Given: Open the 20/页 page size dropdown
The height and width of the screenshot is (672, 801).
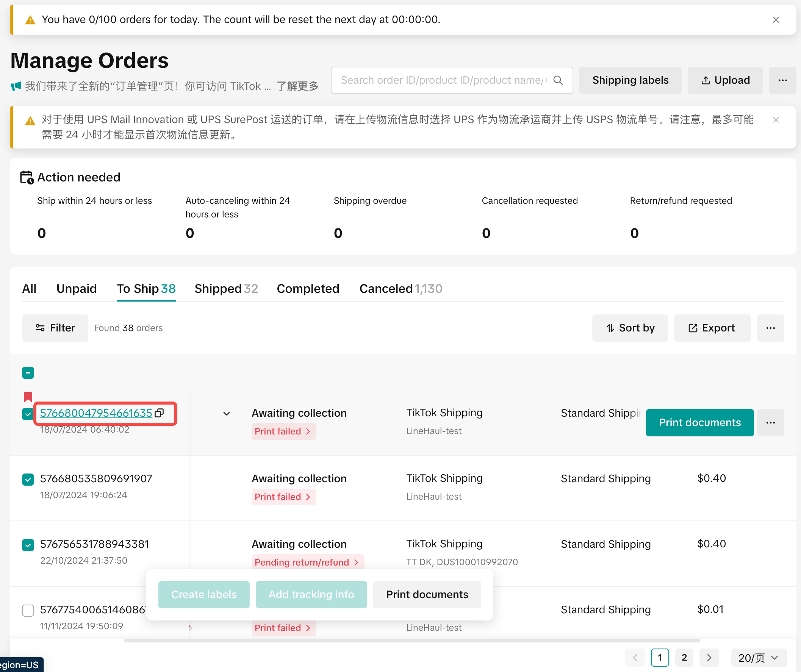Looking at the screenshot, I should 758,658.
